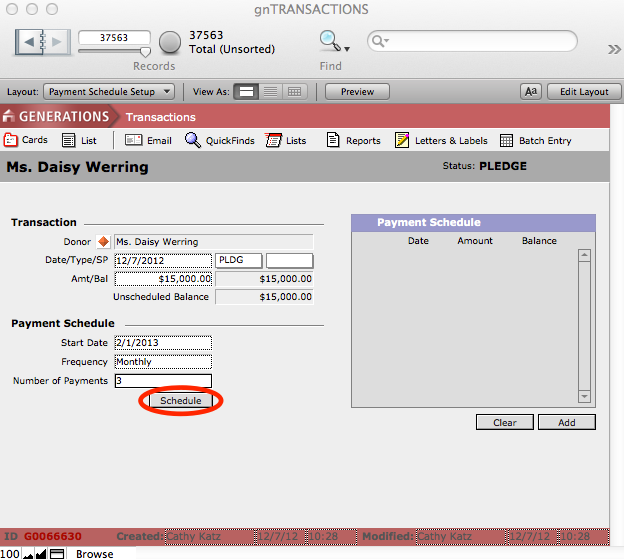The image size is (624, 559).
Task: Click the Number of Payments field
Action: (x=163, y=380)
